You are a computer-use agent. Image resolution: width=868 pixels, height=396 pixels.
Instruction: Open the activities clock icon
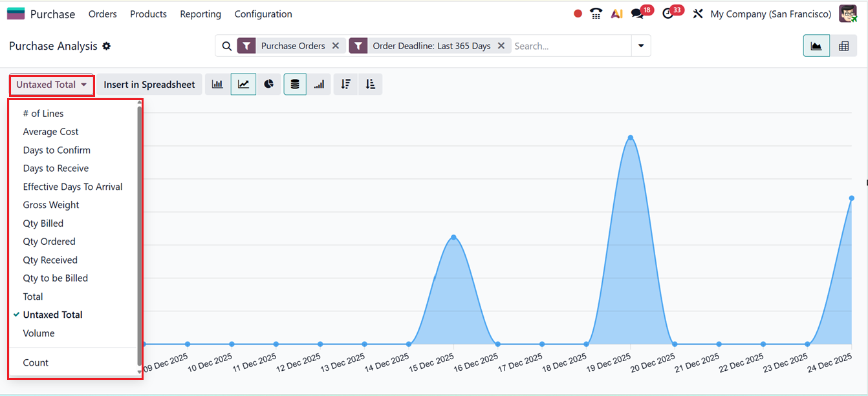point(668,14)
